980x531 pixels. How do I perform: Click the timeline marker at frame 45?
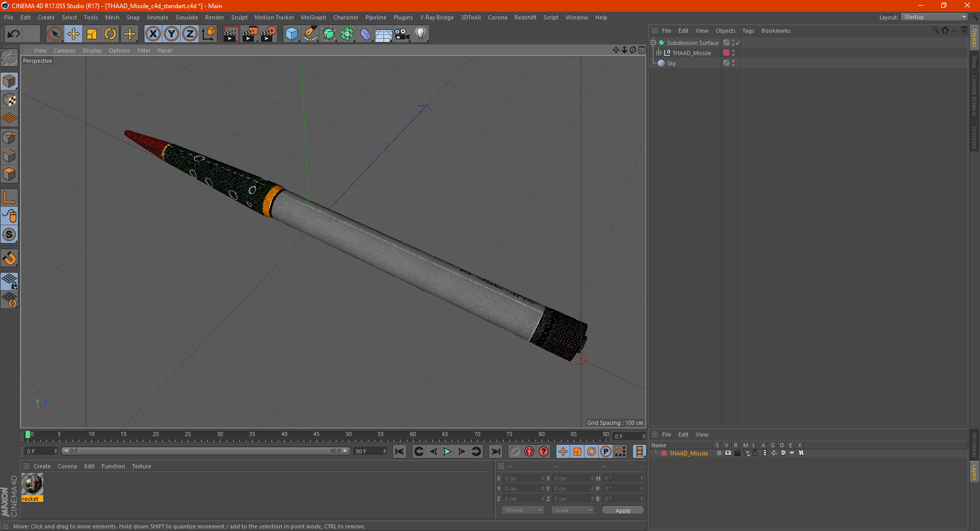coord(316,435)
